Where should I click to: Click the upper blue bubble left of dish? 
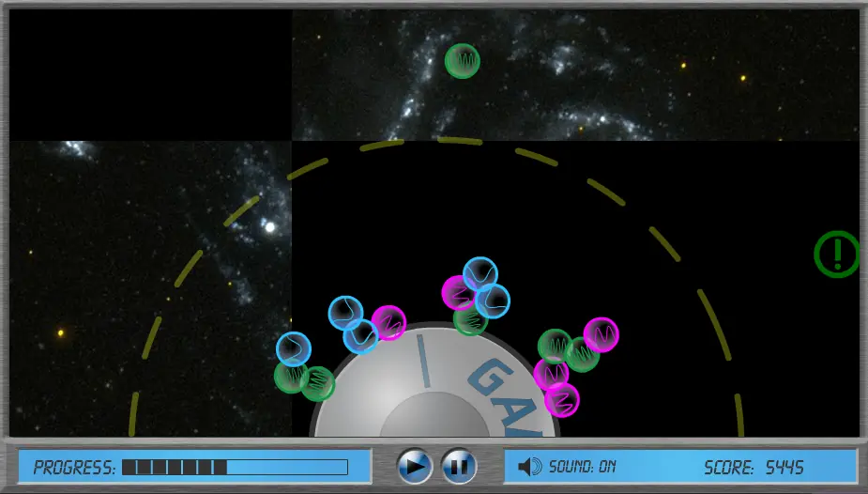tap(345, 313)
